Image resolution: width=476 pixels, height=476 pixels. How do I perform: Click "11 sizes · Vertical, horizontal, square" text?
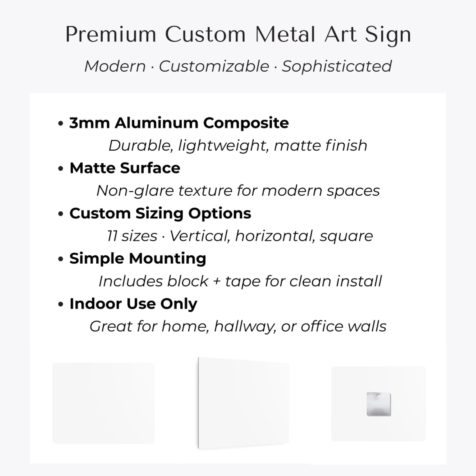coord(240,236)
